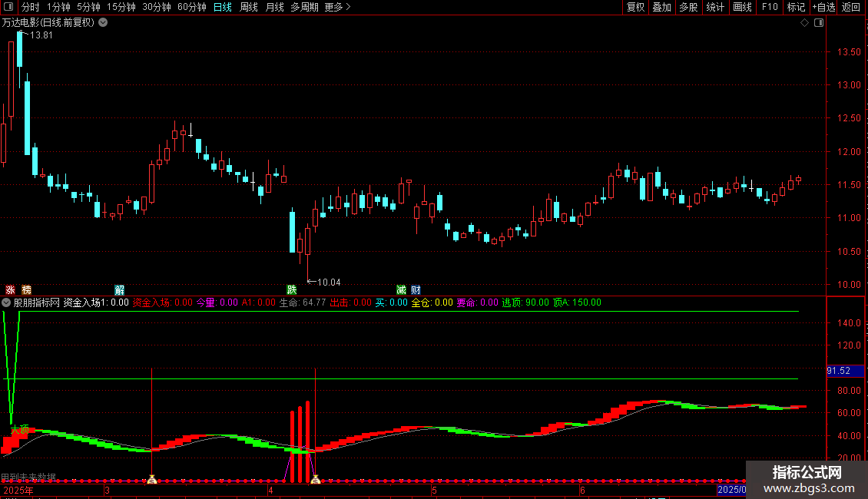Viewport: 868px width, 499px height.
Task: Click the 12.00 price axis label
Action: click(x=849, y=151)
